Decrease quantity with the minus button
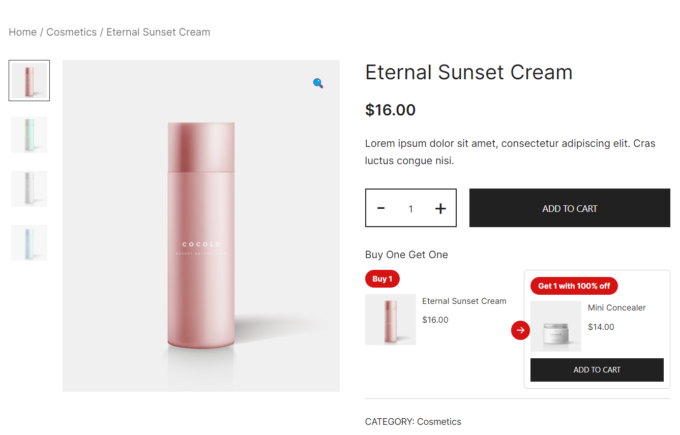 381,208
